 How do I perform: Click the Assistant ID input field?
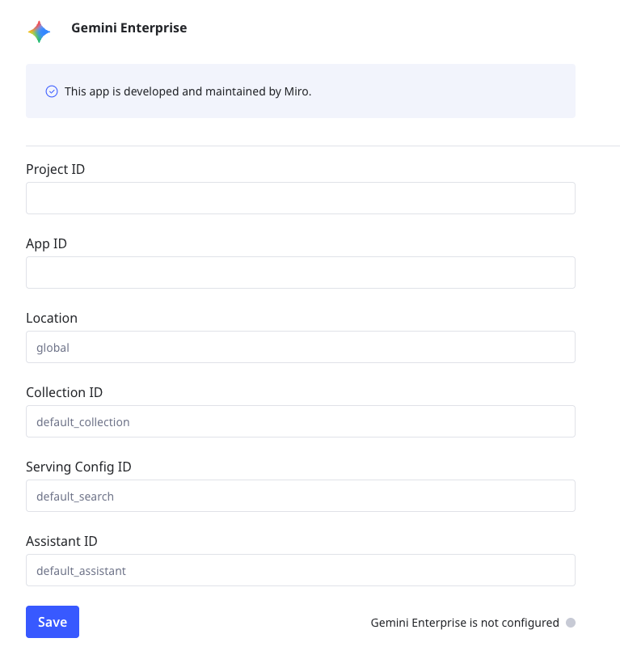click(301, 570)
